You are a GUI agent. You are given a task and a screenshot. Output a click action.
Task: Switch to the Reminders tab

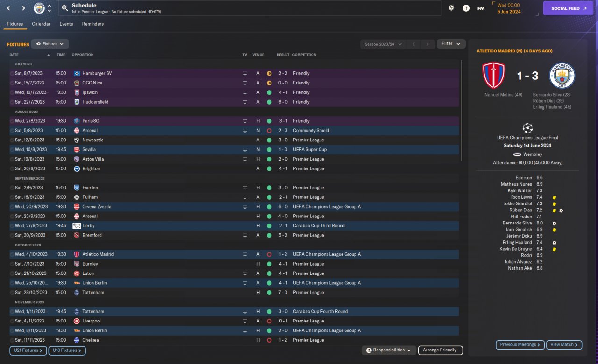pos(93,24)
